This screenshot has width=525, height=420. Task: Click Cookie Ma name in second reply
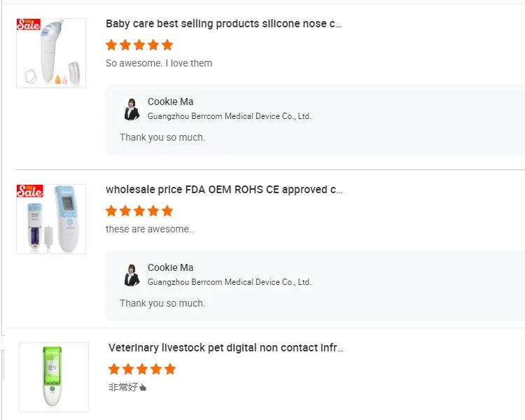(x=170, y=267)
